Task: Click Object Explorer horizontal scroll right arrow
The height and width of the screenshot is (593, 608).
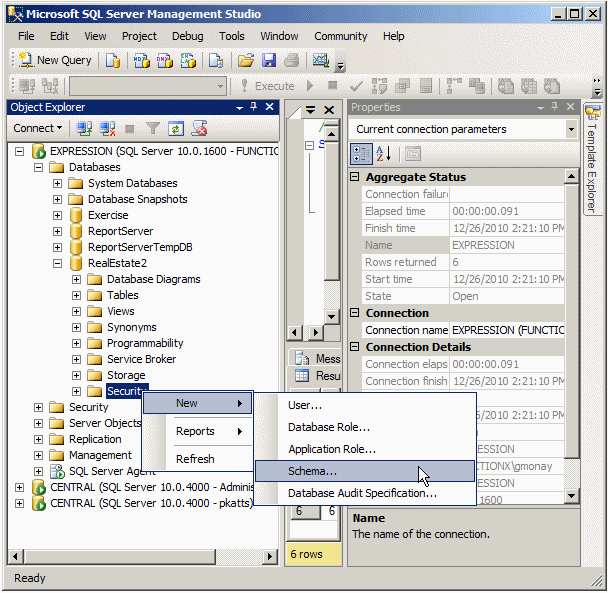Action: [x=270, y=557]
